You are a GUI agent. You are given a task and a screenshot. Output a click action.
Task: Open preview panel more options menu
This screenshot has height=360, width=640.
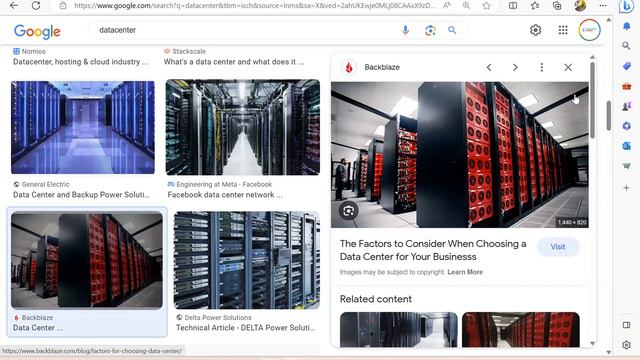coord(542,67)
